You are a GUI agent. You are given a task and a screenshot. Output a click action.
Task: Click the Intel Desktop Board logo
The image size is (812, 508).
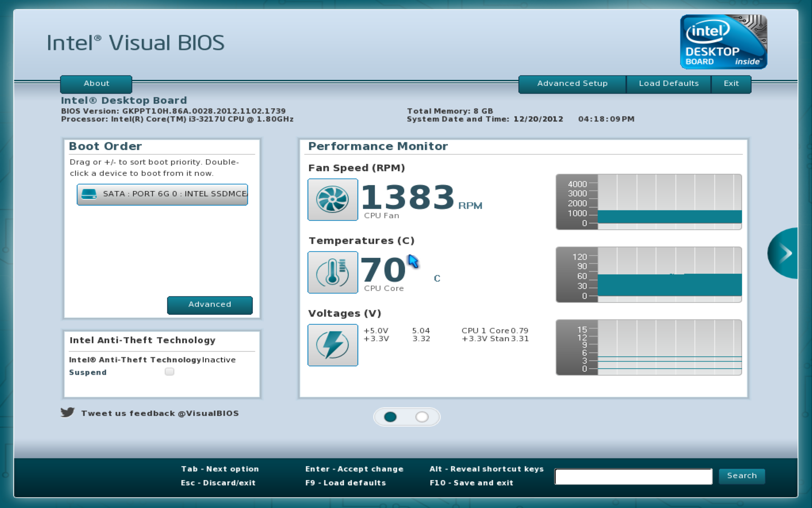coord(723,41)
